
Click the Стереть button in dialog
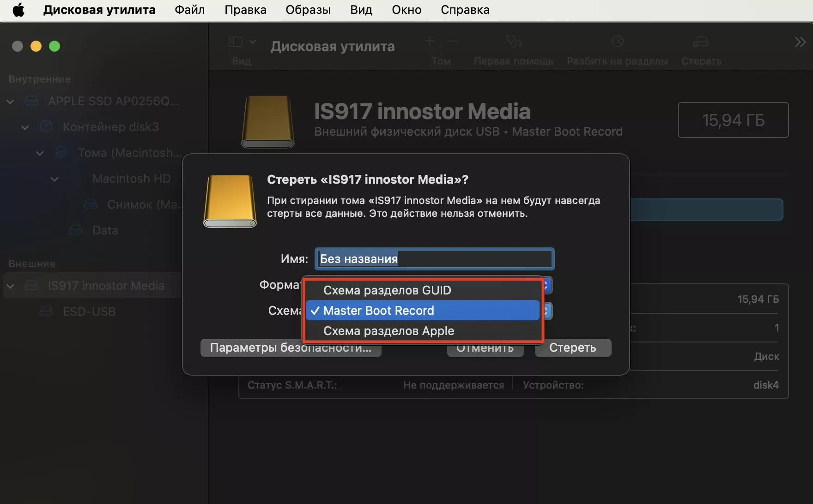pos(573,348)
